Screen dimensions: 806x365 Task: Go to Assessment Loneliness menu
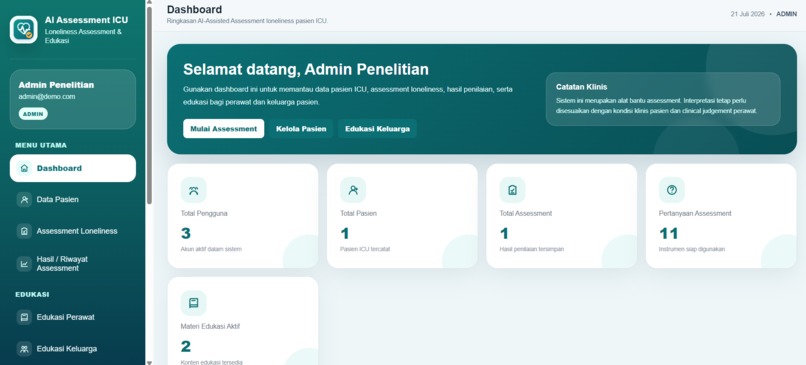pos(73,231)
